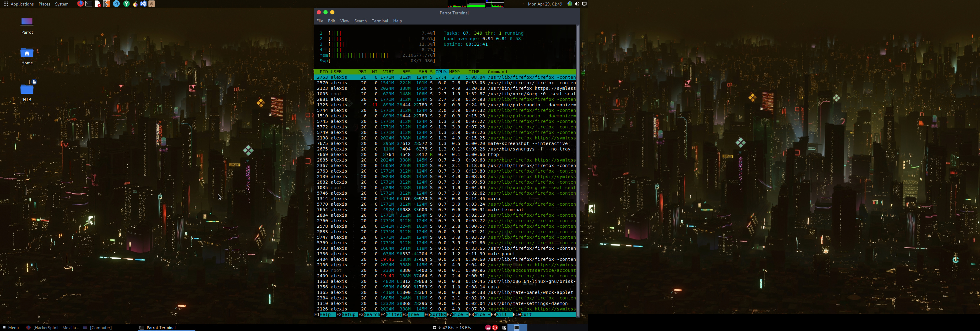Launch Burp Suite from the panel
Screen dimensions: 980x331
(x=107, y=4)
